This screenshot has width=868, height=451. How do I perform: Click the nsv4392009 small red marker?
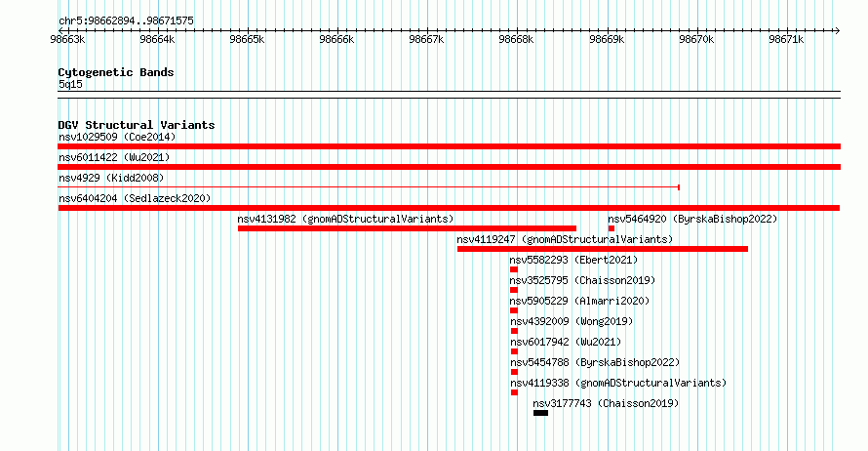pos(514,331)
